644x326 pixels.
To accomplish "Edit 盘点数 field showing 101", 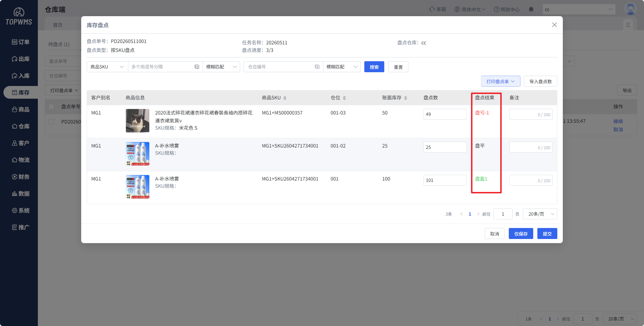I will click(445, 180).
